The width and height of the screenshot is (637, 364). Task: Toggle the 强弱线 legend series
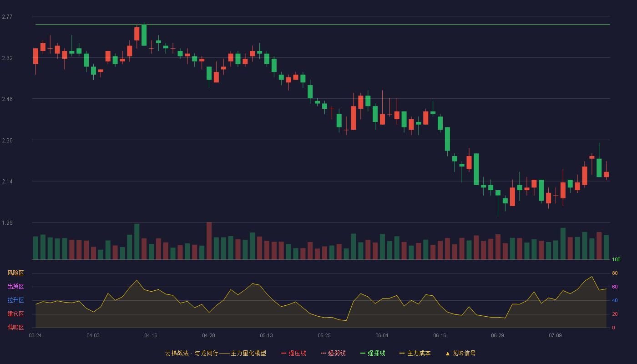pyautogui.click(x=333, y=353)
